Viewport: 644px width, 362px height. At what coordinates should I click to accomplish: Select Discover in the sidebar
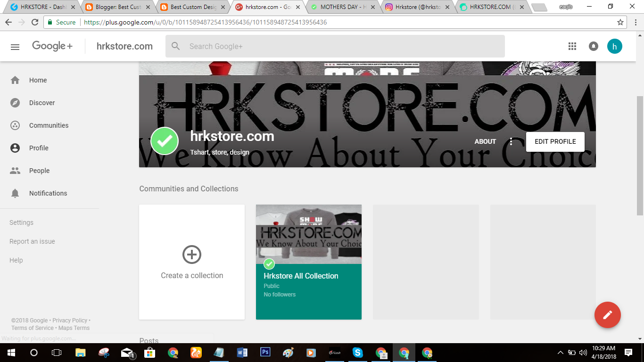(41, 103)
